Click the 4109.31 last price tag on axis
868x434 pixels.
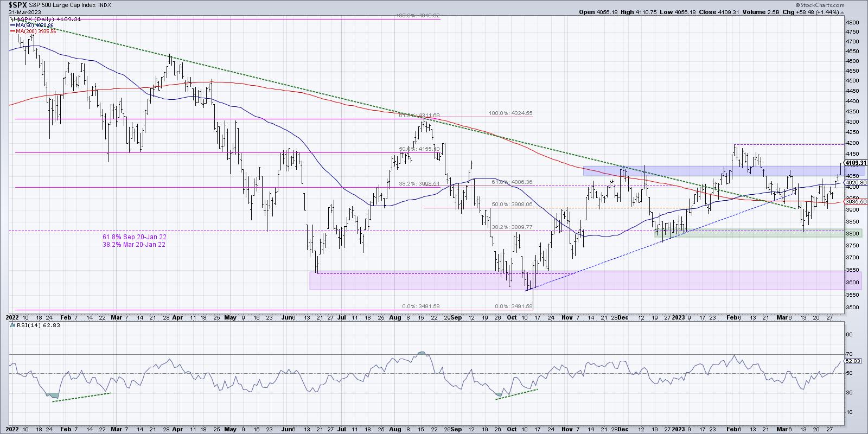(856, 163)
